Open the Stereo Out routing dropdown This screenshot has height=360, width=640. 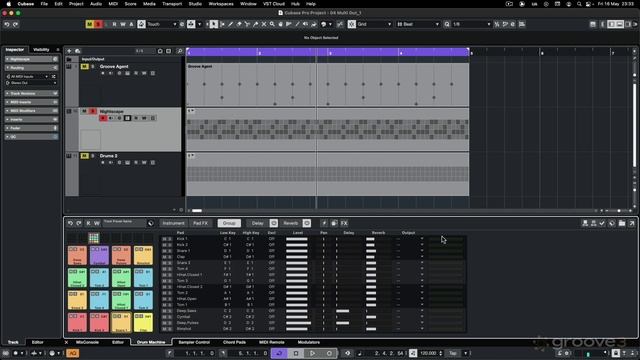31,83
